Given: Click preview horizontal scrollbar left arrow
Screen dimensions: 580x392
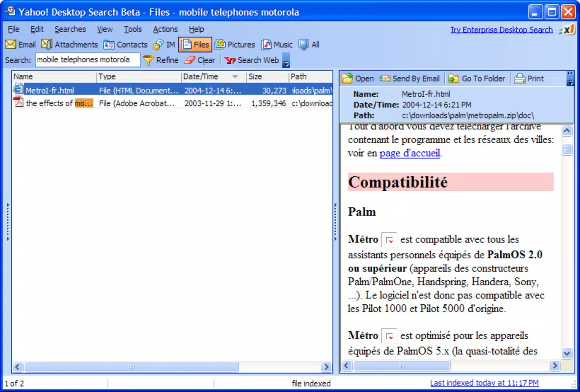Looking at the screenshot, I should [x=346, y=366].
